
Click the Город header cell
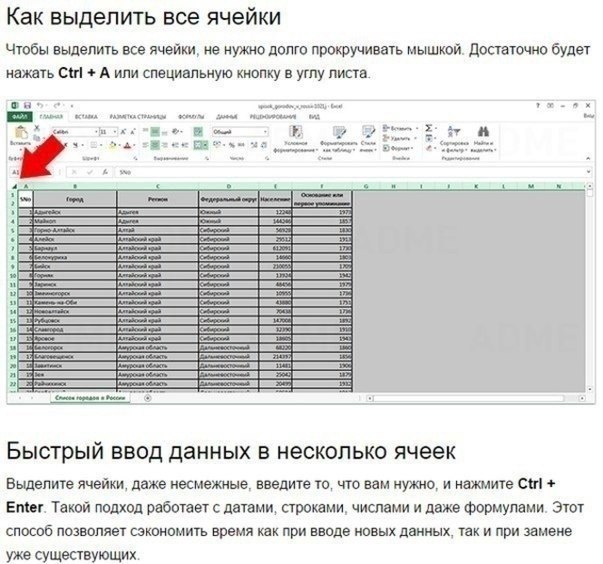click(x=75, y=199)
